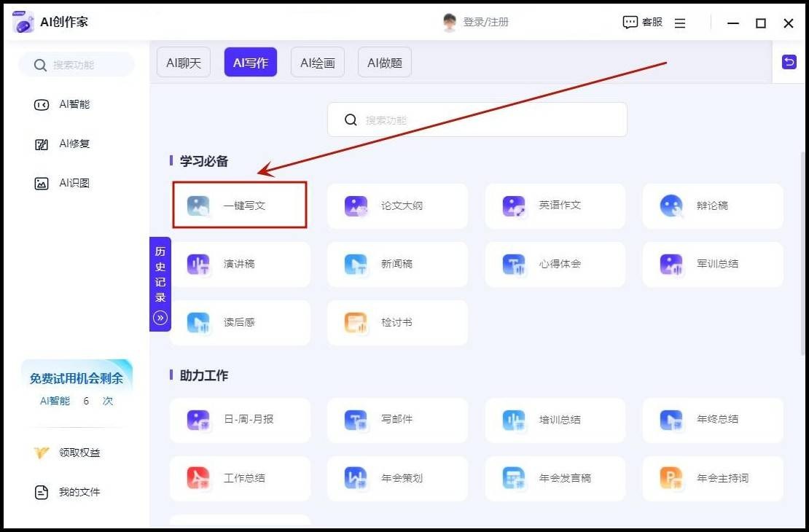Viewport: 809px width, 532px height.
Task: Focus the sidebar 搜索功能 search field
Action: point(77,65)
